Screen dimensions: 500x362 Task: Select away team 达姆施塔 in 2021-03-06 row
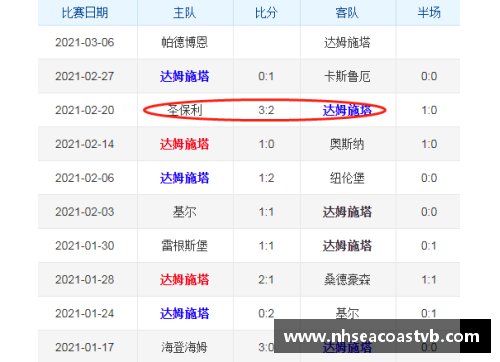(x=347, y=42)
